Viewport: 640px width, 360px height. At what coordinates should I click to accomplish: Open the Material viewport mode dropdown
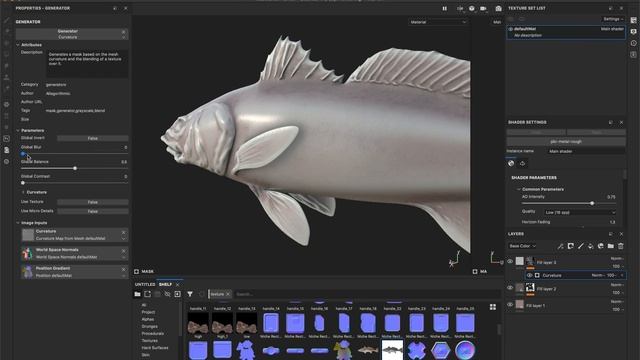click(438, 22)
